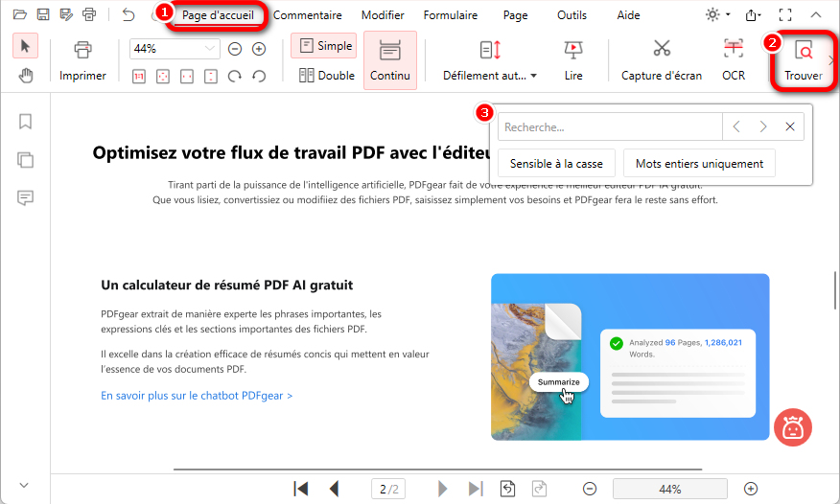Toggle the Continu scrolling mode
Image resolution: width=840 pixels, height=504 pixels.
pyautogui.click(x=390, y=60)
